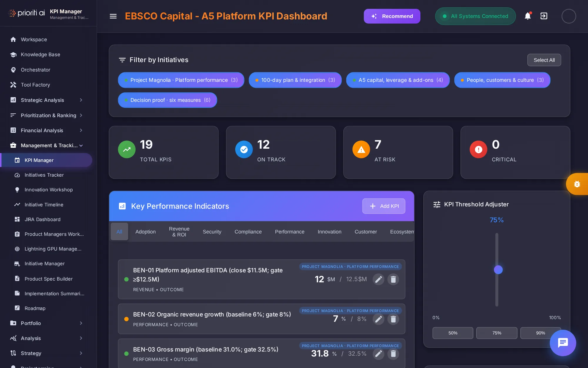Set threshold with the 50% preset
This screenshot has height=368, width=588.
(x=453, y=333)
